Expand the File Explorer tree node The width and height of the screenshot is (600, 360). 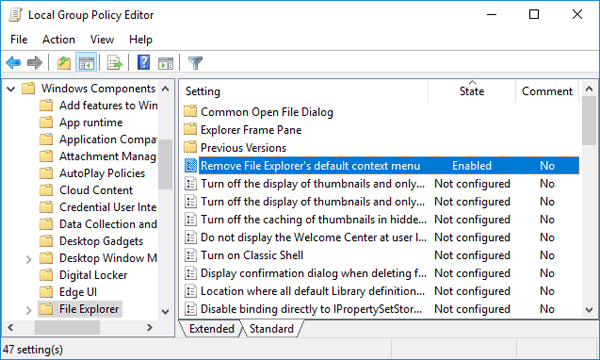(x=29, y=310)
